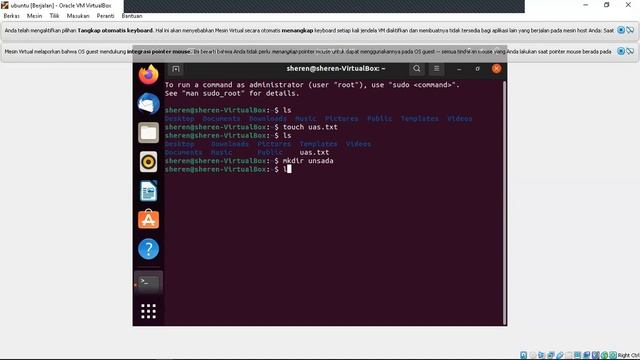Launch Thunderbird Mail from the dock

[x=148, y=103]
